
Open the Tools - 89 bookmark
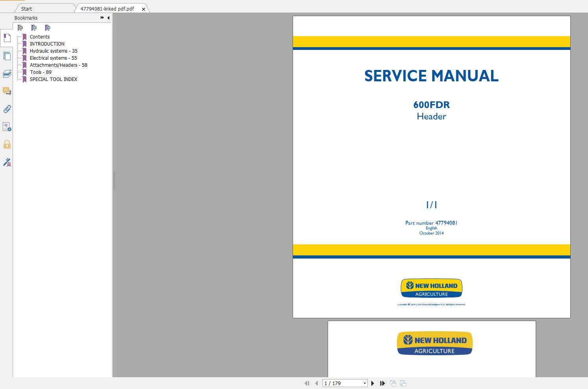tap(41, 72)
